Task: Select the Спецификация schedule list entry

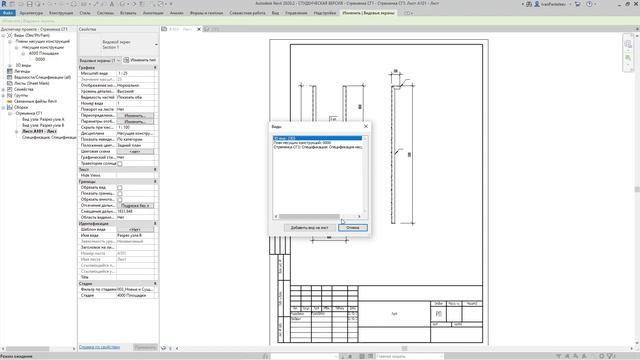Action: [317, 147]
